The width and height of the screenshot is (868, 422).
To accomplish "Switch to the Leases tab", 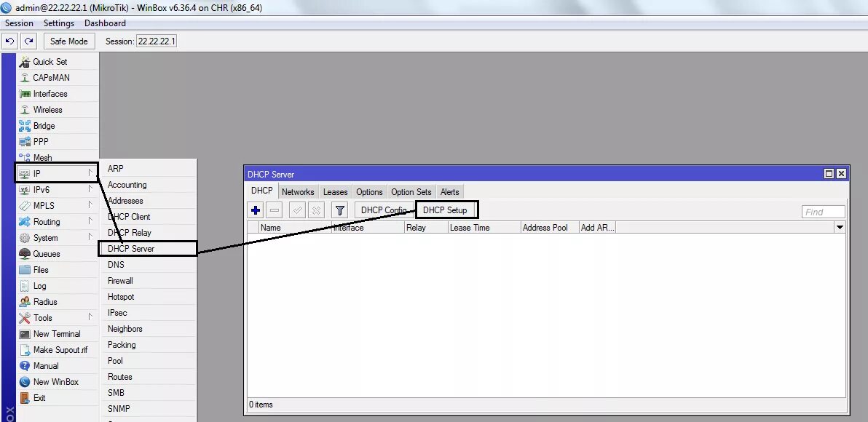I will 335,192.
